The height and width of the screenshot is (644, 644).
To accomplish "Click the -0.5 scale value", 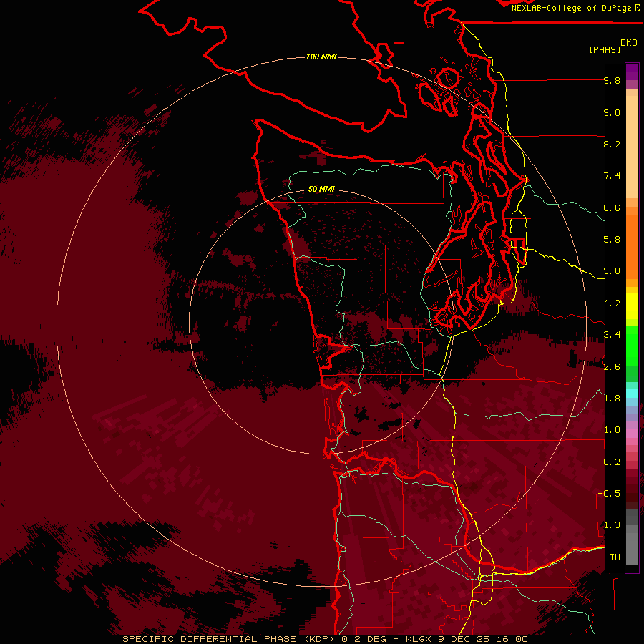I will 609,494.
